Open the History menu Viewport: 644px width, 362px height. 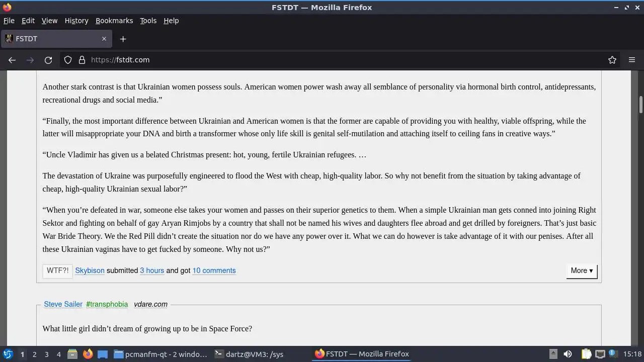[x=76, y=21]
